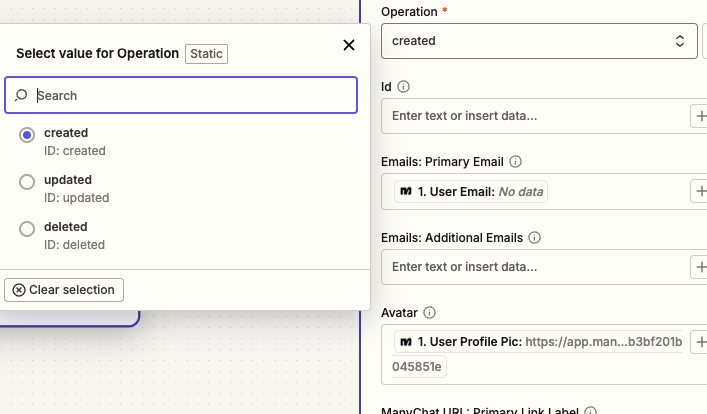Image resolution: width=707 pixels, height=414 pixels.
Task: Click the Search field in popup
Action: [x=190, y=96]
